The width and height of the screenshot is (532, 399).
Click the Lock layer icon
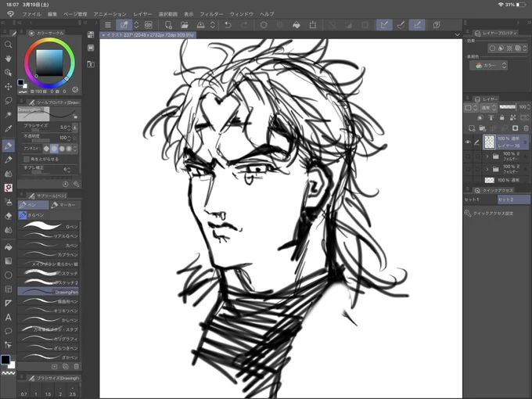coord(501,117)
